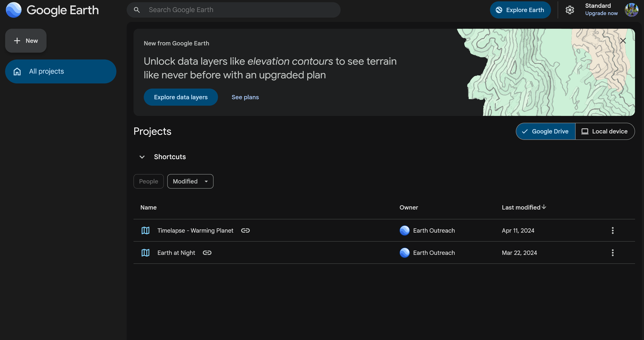Screen dimensions: 644x340
Task: Click Earth Outreach avatar in Timelapse row
Action: point(405,230)
